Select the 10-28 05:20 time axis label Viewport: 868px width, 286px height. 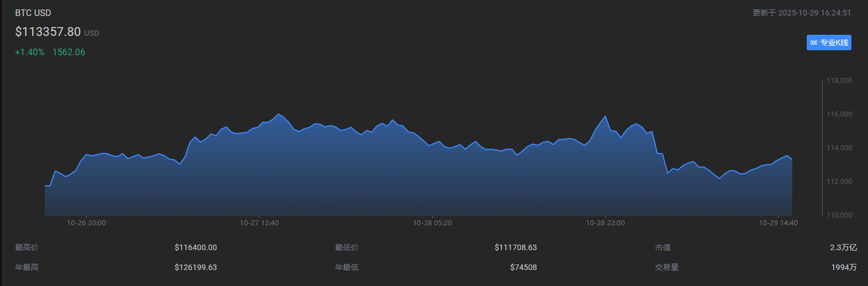coord(432,223)
